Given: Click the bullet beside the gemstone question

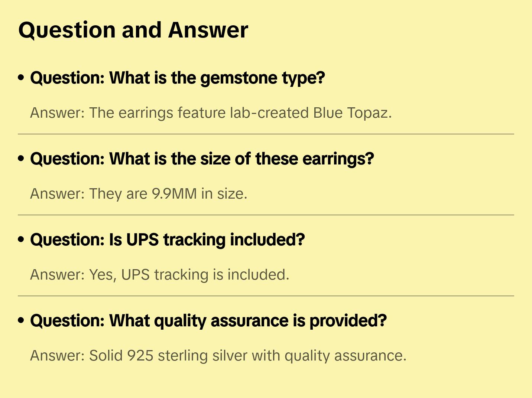Looking at the screenshot, I should pos(21,78).
